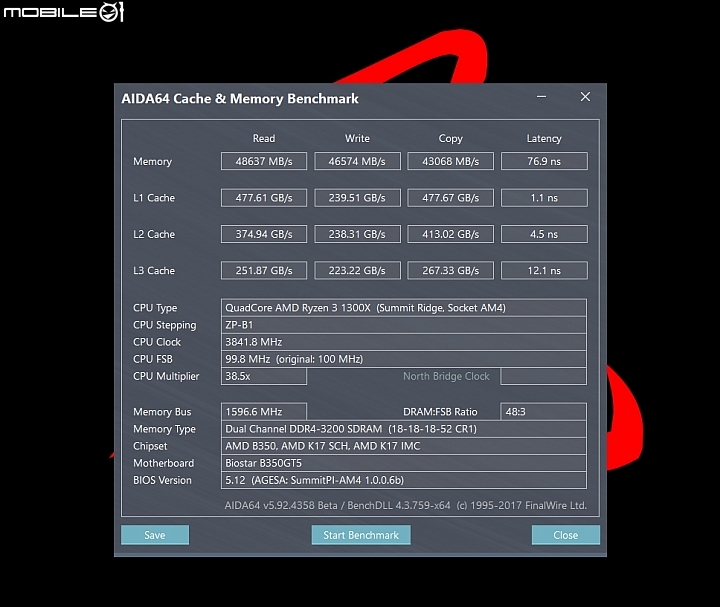Image resolution: width=720 pixels, height=607 pixels.
Task: Select L3 Cache Copy 267.33 GB/s
Action: coord(450,270)
